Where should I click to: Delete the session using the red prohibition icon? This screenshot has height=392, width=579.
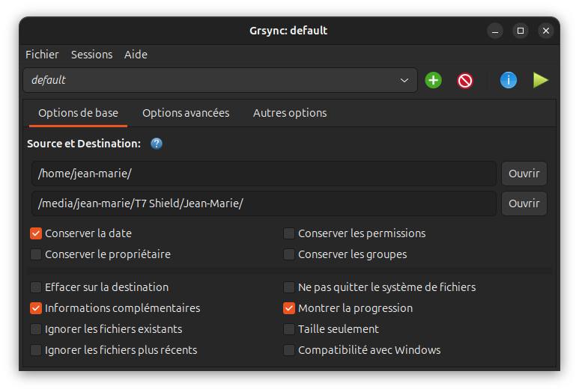click(465, 80)
